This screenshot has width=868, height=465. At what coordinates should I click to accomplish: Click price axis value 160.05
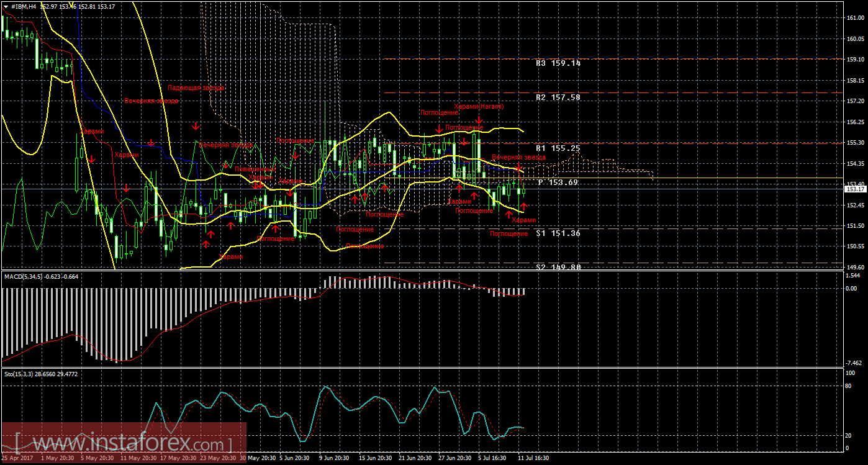click(x=856, y=39)
